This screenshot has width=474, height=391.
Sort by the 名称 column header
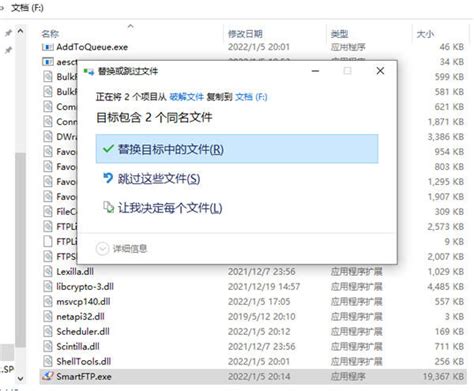click(50, 34)
